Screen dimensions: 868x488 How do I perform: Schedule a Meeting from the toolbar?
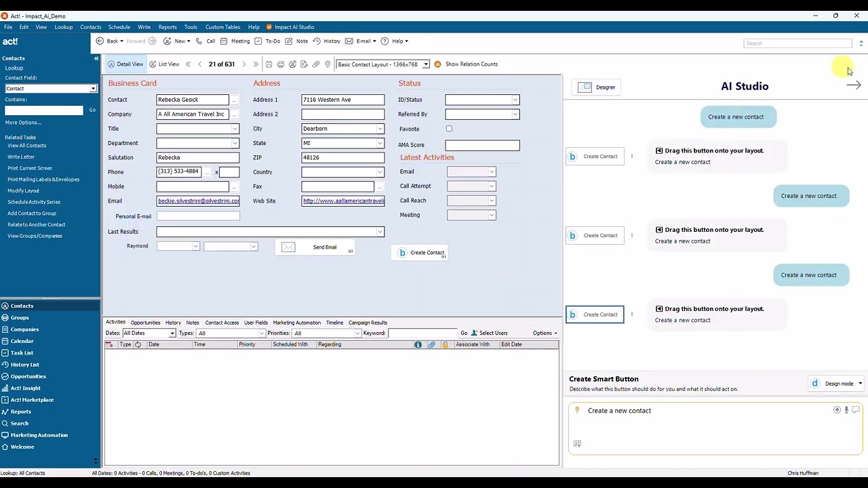click(x=235, y=41)
